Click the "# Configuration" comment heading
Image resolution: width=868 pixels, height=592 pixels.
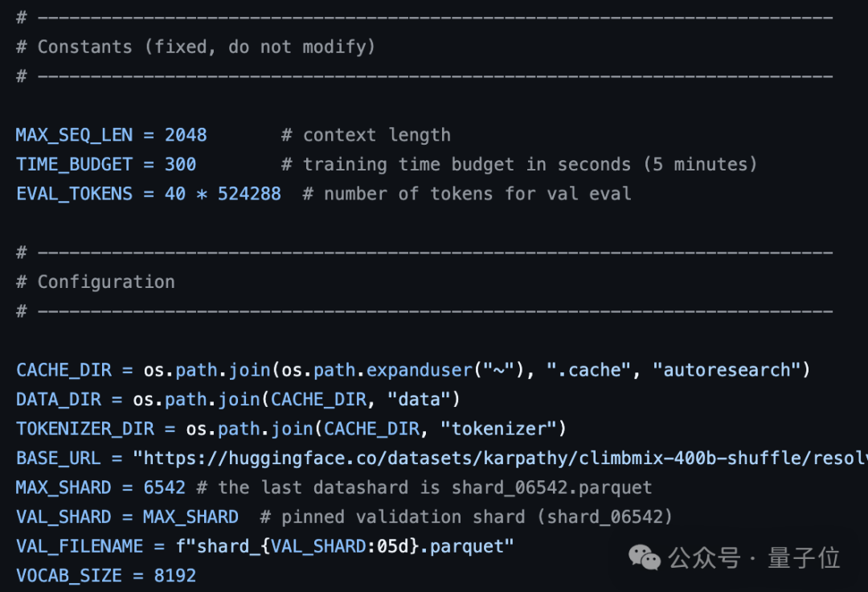(x=95, y=282)
